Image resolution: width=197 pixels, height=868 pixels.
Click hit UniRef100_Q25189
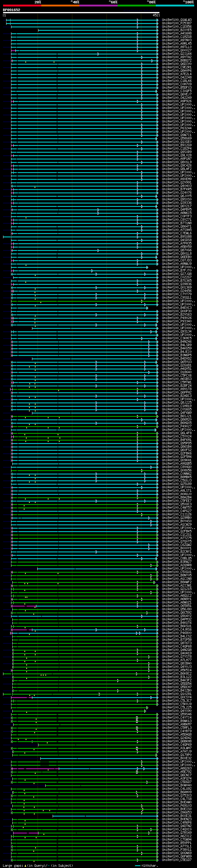click(x=177, y=484)
